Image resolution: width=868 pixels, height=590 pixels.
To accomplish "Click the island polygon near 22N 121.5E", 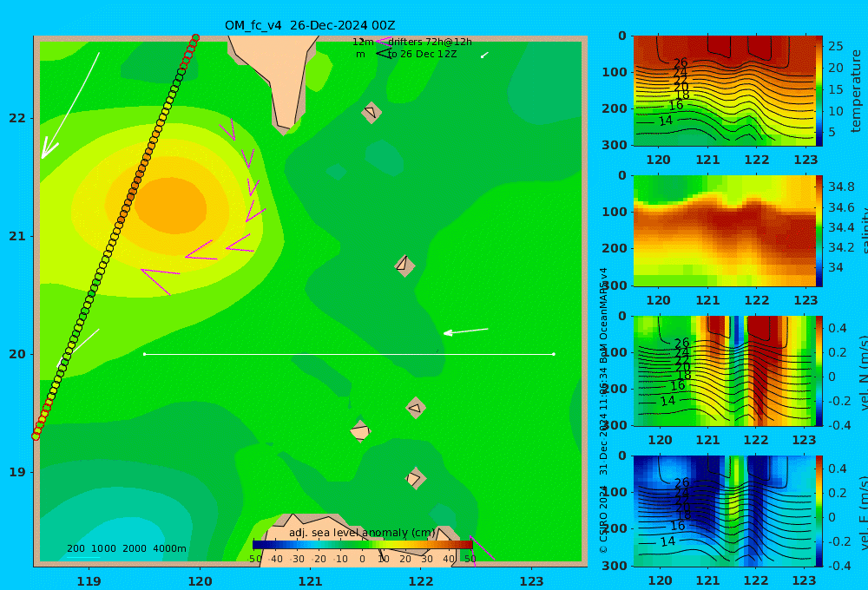I will (x=372, y=112).
